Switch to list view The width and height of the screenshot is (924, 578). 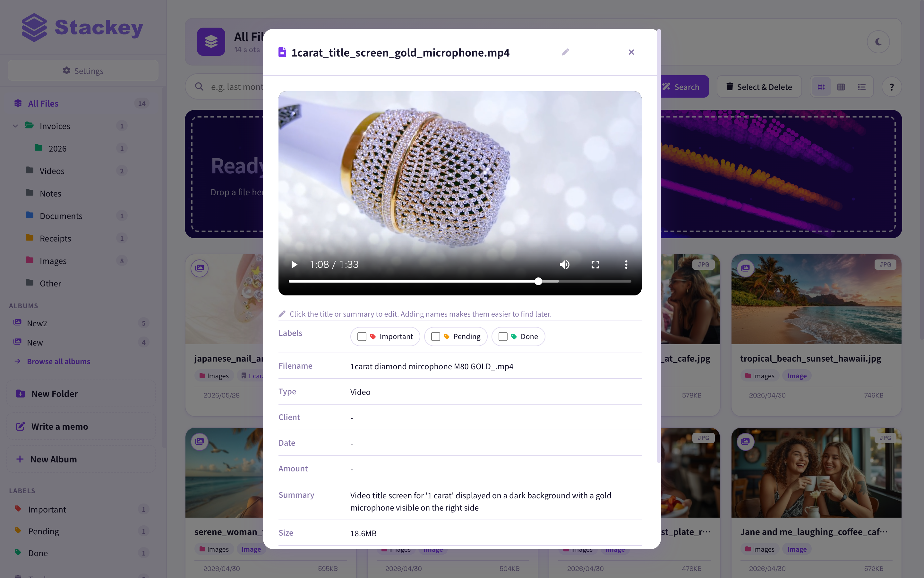pyautogui.click(x=862, y=87)
